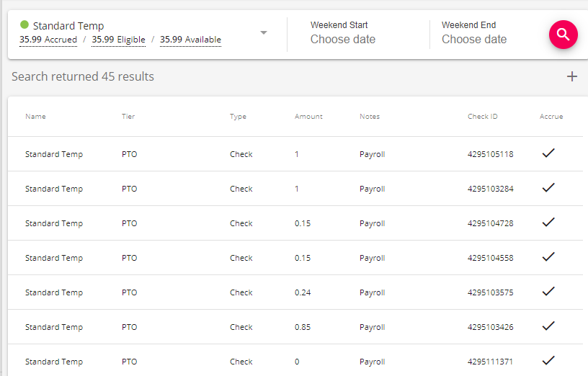Select check ID 4295103426 cell
Image resolution: width=588 pixels, height=376 pixels.
[490, 327]
